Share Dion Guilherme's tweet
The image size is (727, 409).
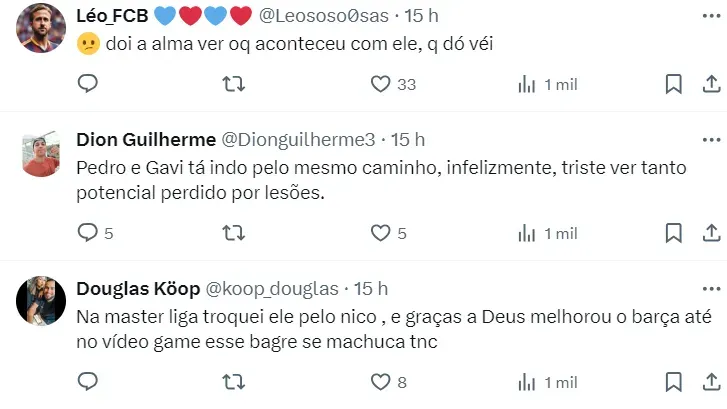point(711,233)
